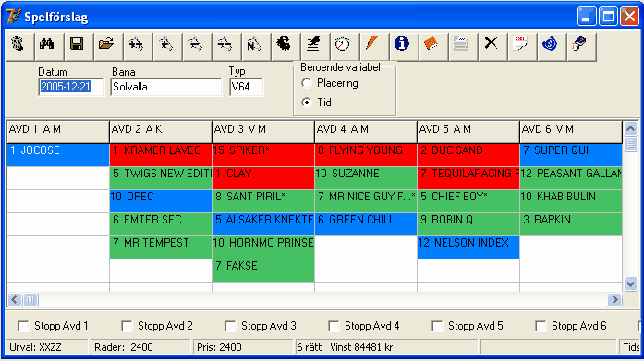Select the Tid radio button
This screenshot has width=644, height=361.
point(307,102)
